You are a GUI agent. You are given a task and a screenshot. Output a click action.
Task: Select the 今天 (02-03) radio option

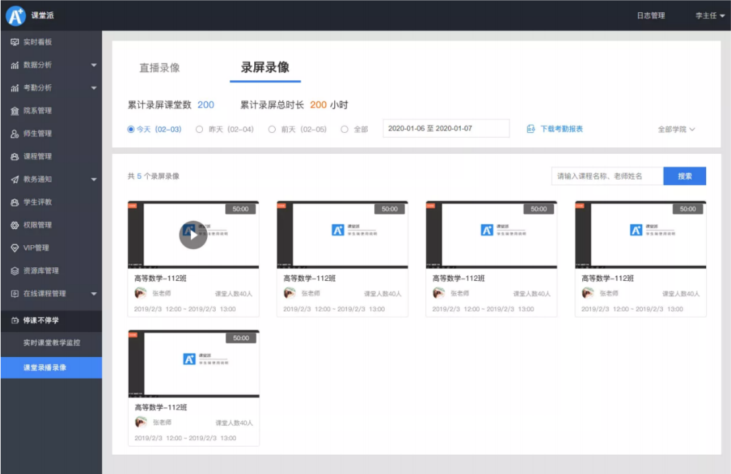[131, 129]
